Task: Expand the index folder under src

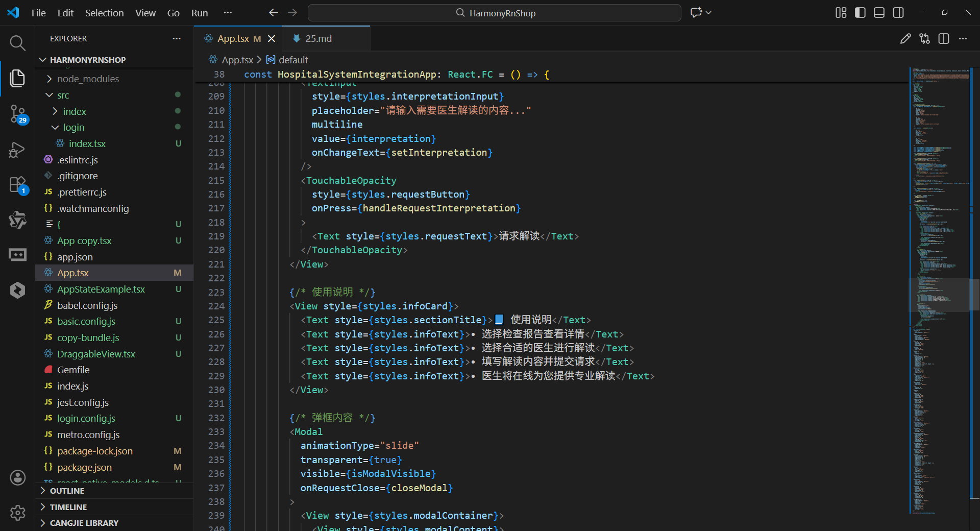Action: pyautogui.click(x=114, y=111)
